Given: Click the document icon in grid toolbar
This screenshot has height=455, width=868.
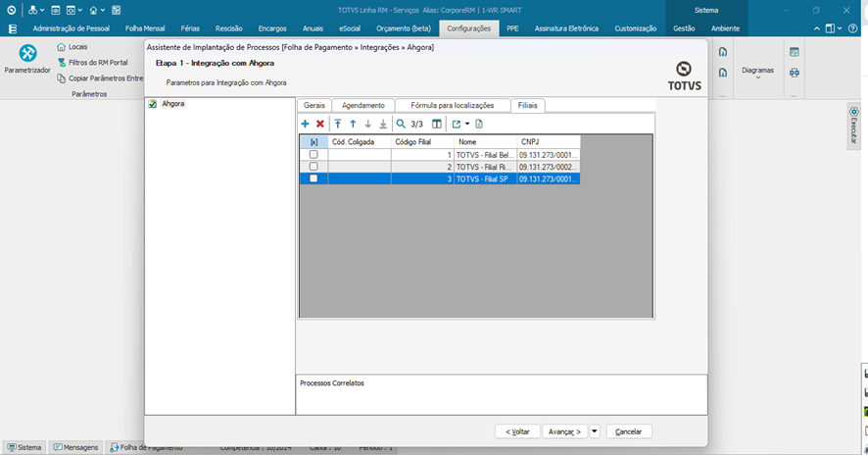Looking at the screenshot, I should point(479,125).
